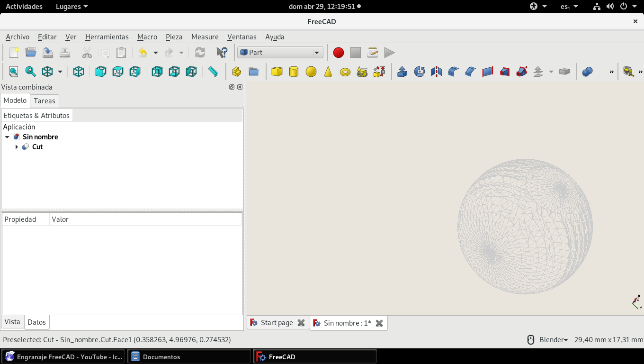Set the Rear view

click(157, 72)
